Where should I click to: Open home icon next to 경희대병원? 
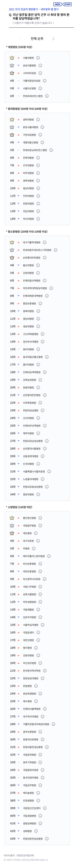(x=38, y=120)
